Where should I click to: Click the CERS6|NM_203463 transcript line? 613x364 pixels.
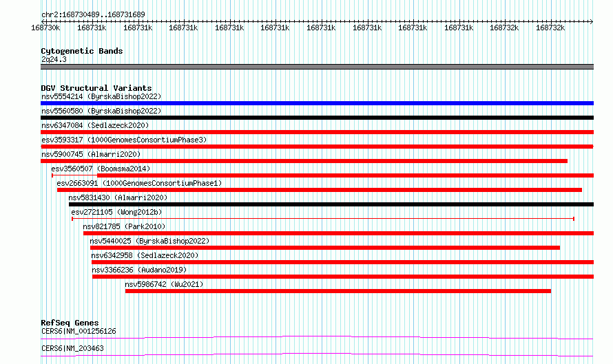(317, 354)
